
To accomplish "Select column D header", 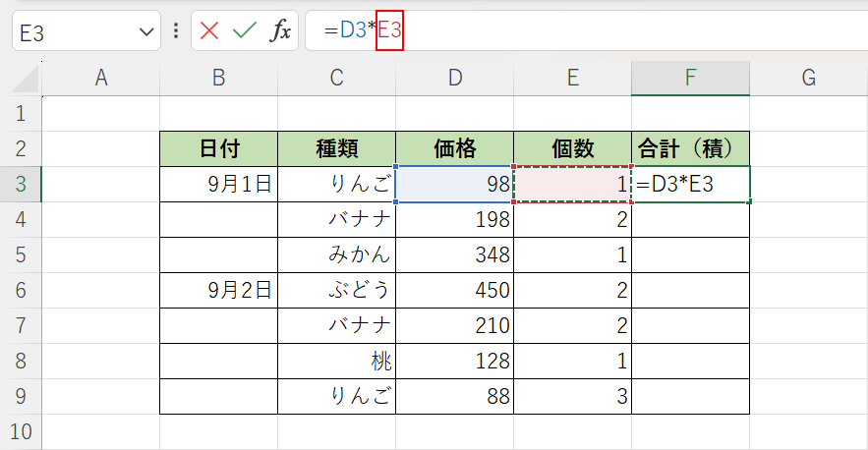I will tap(454, 78).
